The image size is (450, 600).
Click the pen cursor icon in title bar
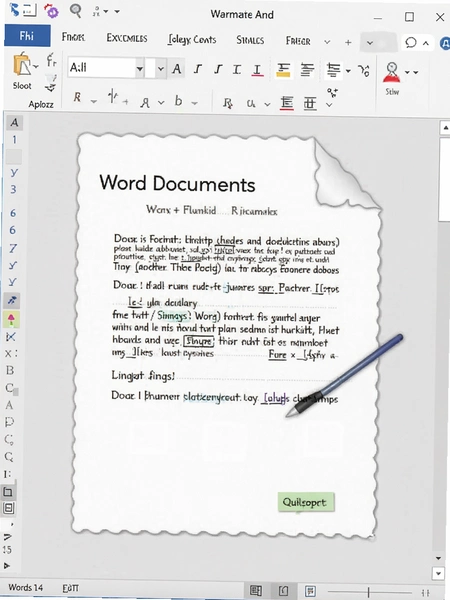tap(15, 10)
